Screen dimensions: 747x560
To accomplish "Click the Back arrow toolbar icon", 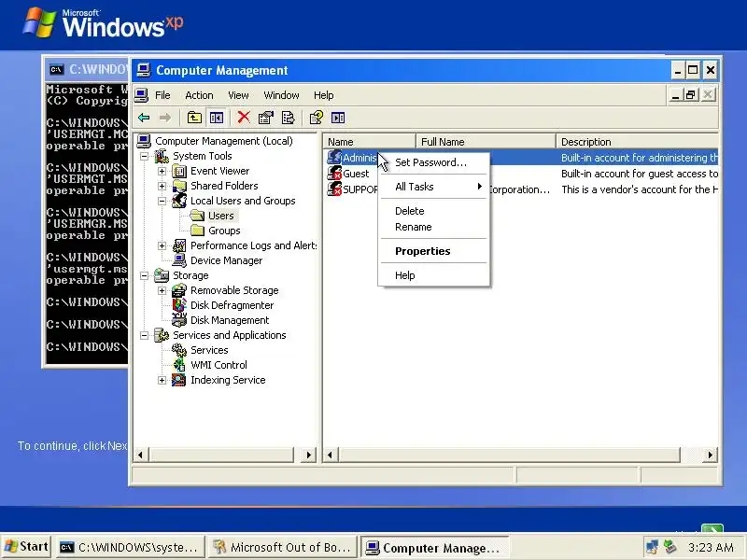I will pos(144,118).
